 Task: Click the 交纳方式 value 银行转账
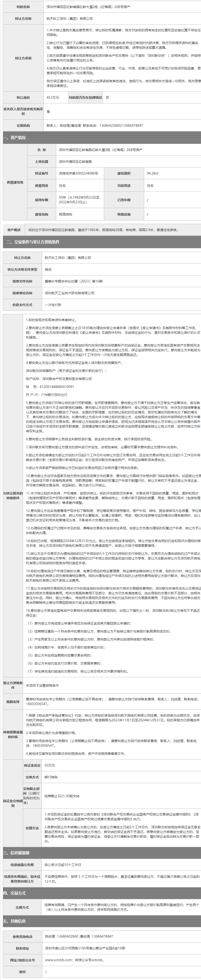click(51, 777)
